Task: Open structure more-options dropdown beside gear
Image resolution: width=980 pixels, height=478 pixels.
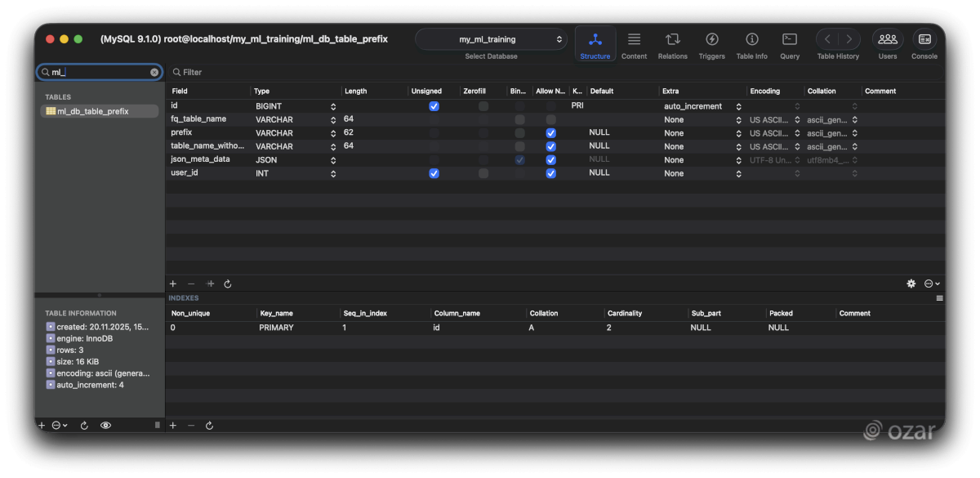Action: (x=932, y=284)
